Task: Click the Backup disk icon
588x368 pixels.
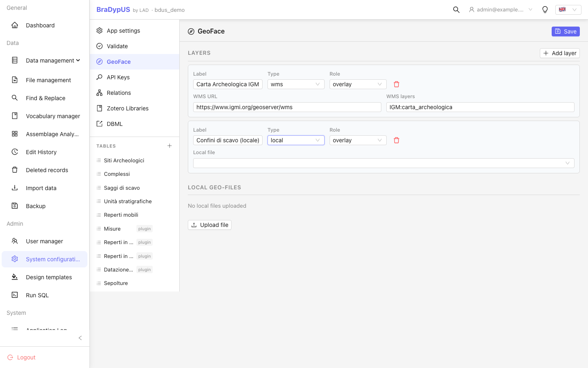Action: [15, 206]
